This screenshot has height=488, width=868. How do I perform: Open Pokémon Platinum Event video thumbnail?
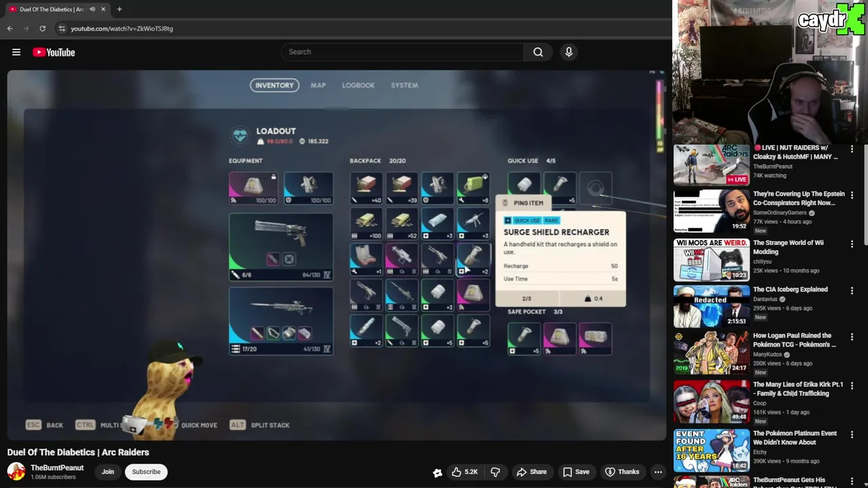tap(711, 450)
